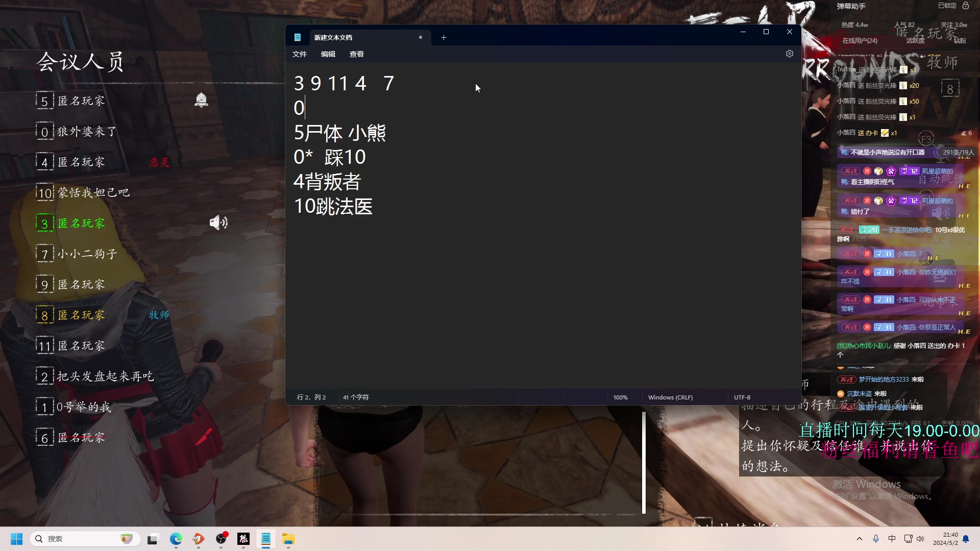The height and width of the screenshot is (551, 980).
Task: Open the 编辑 menu
Action: coord(328,54)
